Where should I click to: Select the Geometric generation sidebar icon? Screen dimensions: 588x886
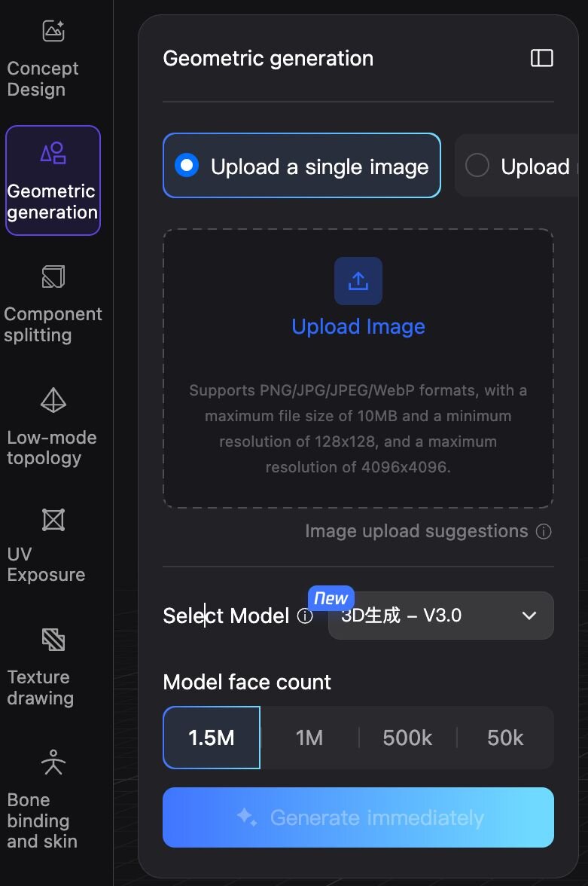53,181
